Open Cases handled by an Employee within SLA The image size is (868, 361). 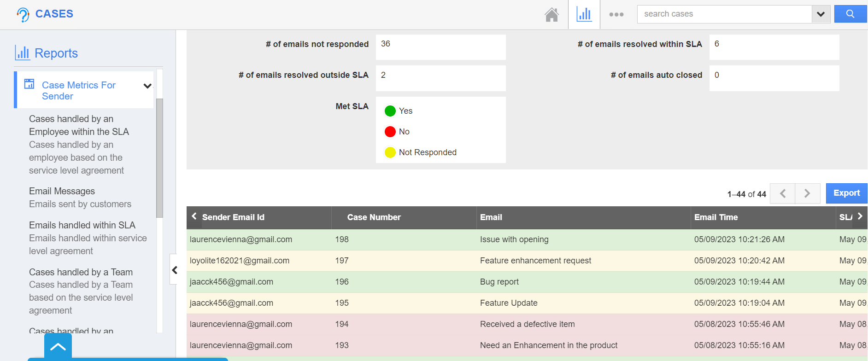coord(79,125)
